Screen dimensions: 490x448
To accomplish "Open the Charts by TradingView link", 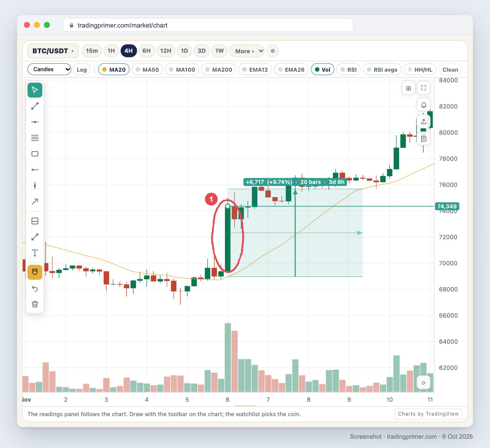I will pyautogui.click(x=428, y=414).
